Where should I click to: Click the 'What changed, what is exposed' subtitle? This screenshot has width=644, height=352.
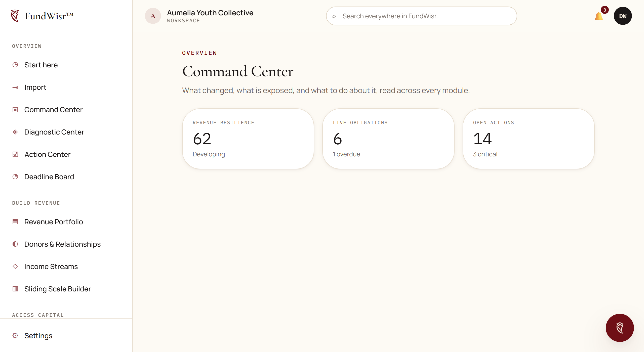326,90
